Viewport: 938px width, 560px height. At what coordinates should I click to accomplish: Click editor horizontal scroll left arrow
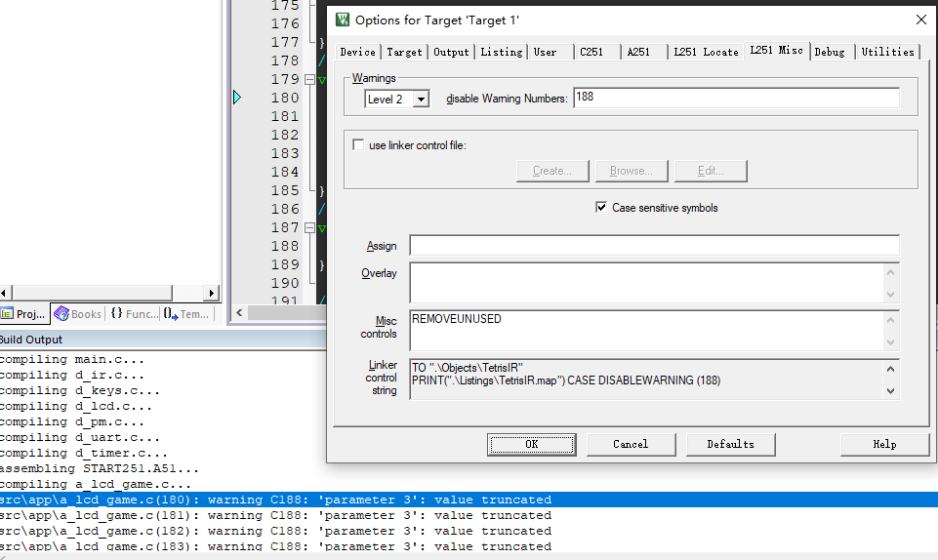239,312
